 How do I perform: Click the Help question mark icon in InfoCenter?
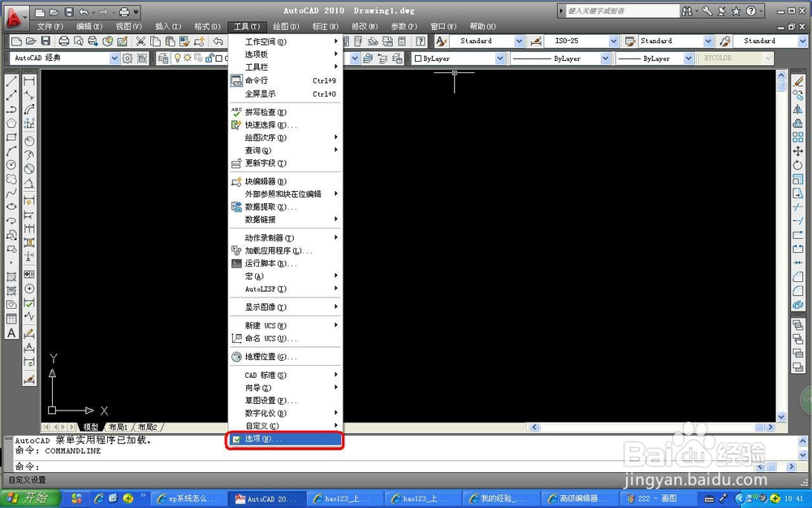[751, 11]
